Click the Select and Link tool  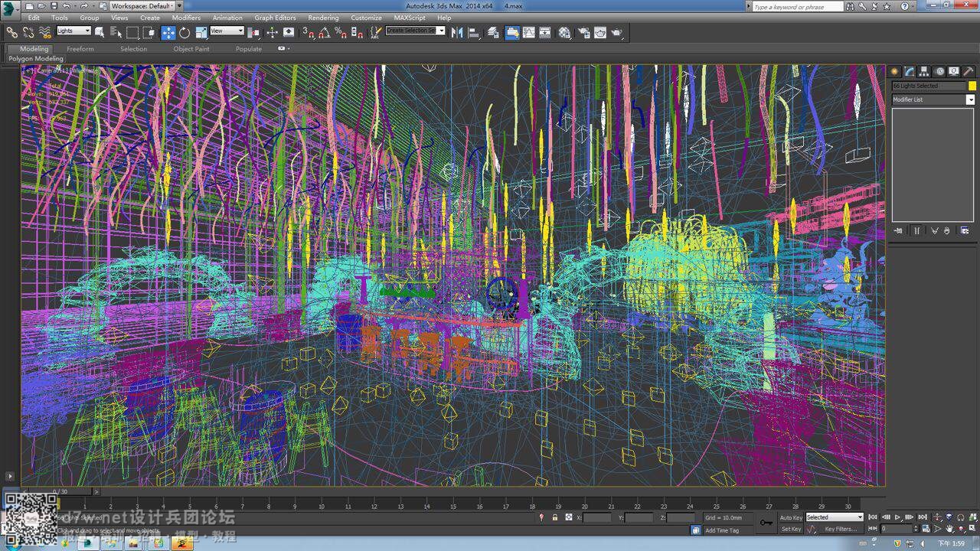point(11,32)
